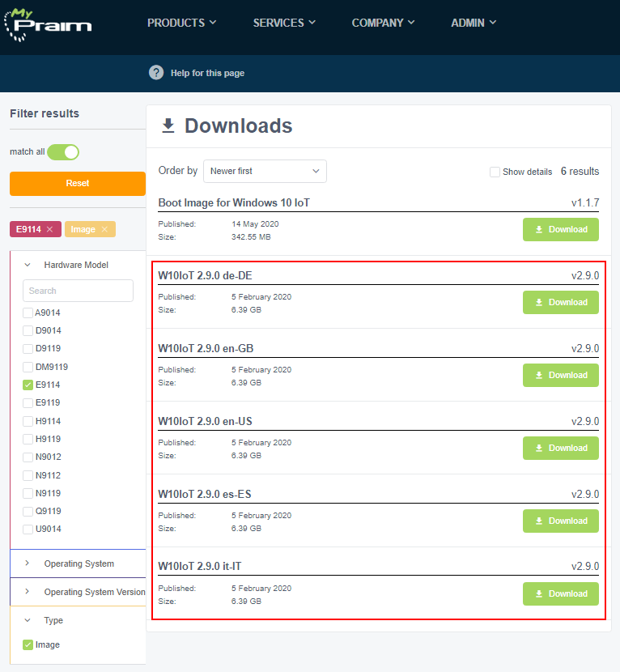The height and width of the screenshot is (672, 620).
Task: Expand the Operating System Version section
Action: (79, 592)
